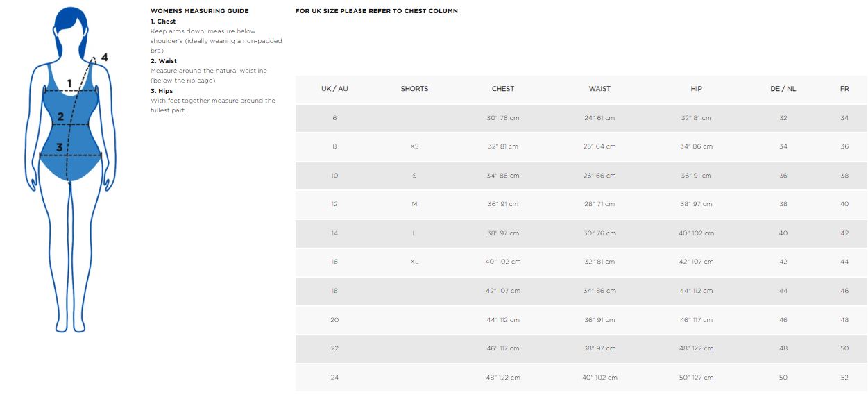Click the waist marker 2 on the figure
The height and width of the screenshot is (397, 868).
pos(60,117)
